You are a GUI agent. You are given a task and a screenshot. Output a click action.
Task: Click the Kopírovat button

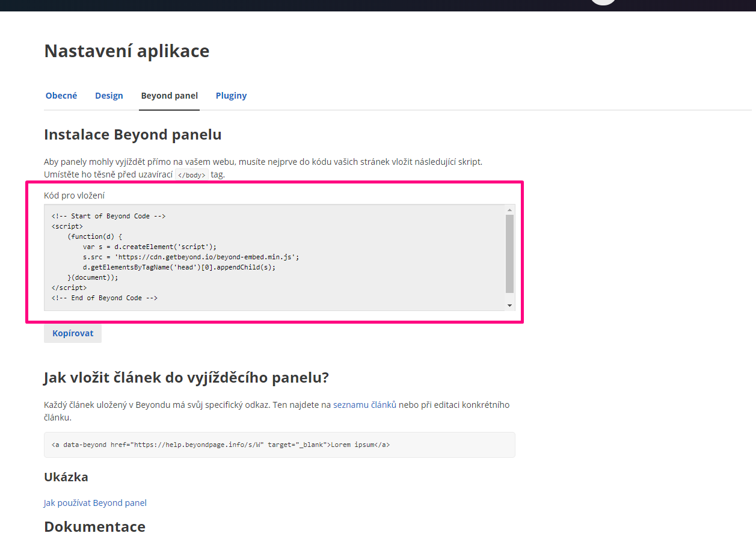73,333
